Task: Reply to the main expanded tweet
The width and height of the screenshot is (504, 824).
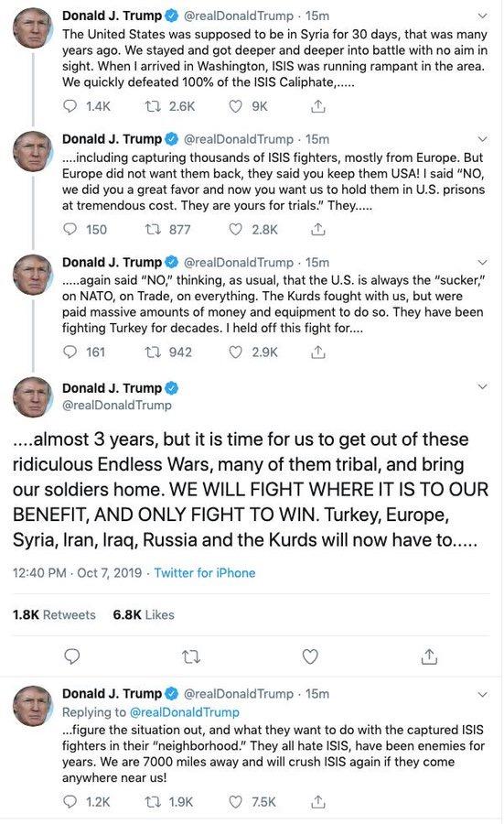Action: click(72, 656)
